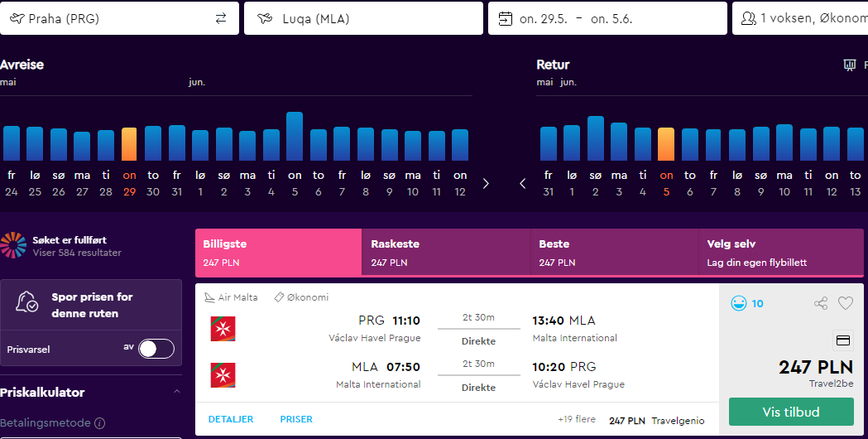Click the payment card icon above price
The image size is (868, 439).
(x=842, y=340)
